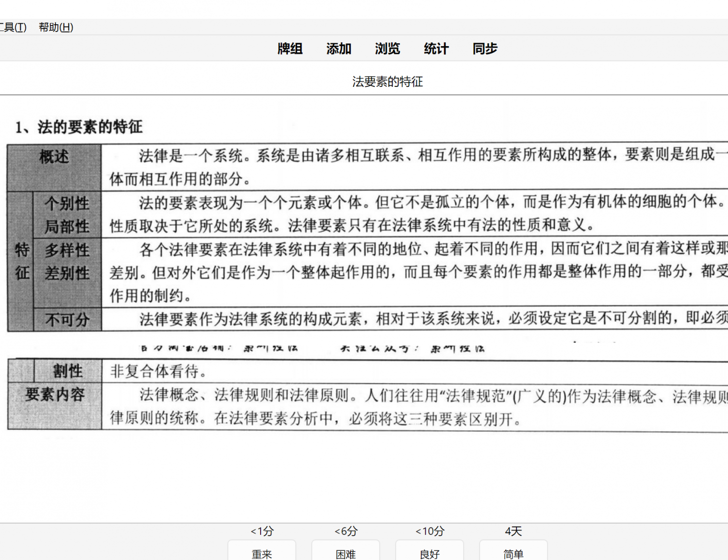The height and width of the screenshot is (560, 728).
Task: Click the line starting 法律要素作为法律系统的构成元素
Action: [x=433, y=318]
